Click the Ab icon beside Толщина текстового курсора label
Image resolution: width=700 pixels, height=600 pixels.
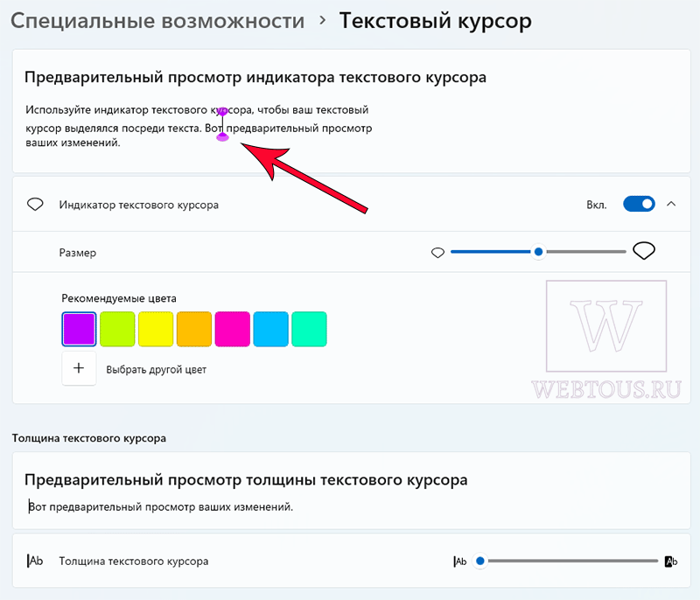[35, 561]
